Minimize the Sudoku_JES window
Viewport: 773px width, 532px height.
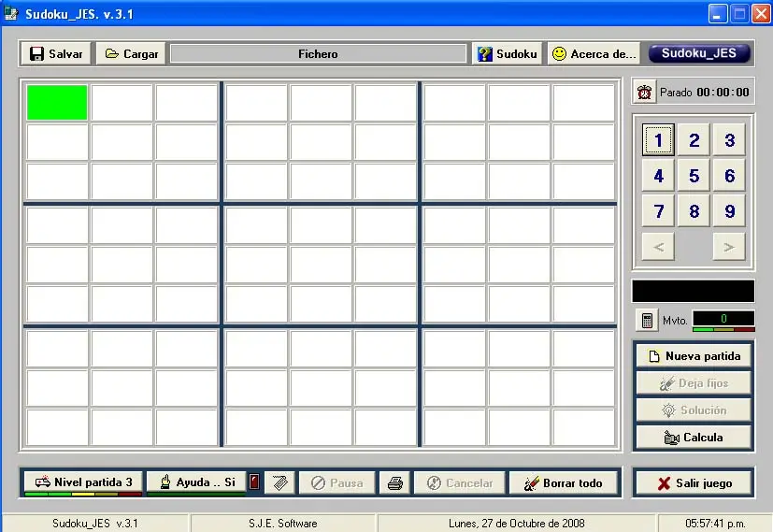point(717,14)
